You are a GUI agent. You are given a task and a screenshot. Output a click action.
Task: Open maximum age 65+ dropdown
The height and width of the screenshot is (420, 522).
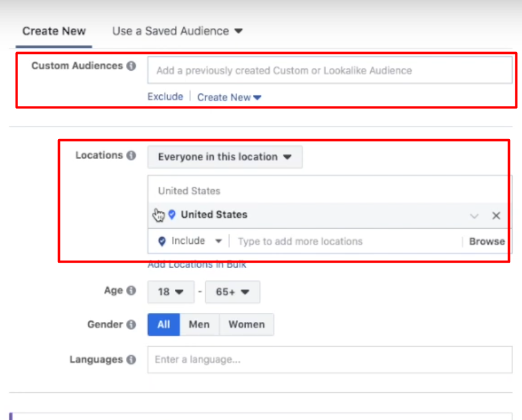[x=232, y=292]
